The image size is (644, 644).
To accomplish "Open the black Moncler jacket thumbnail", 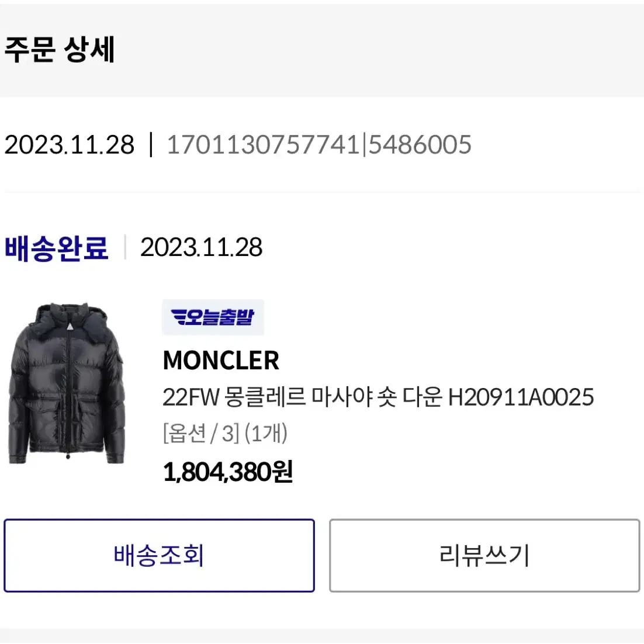I will pos(66,383).
